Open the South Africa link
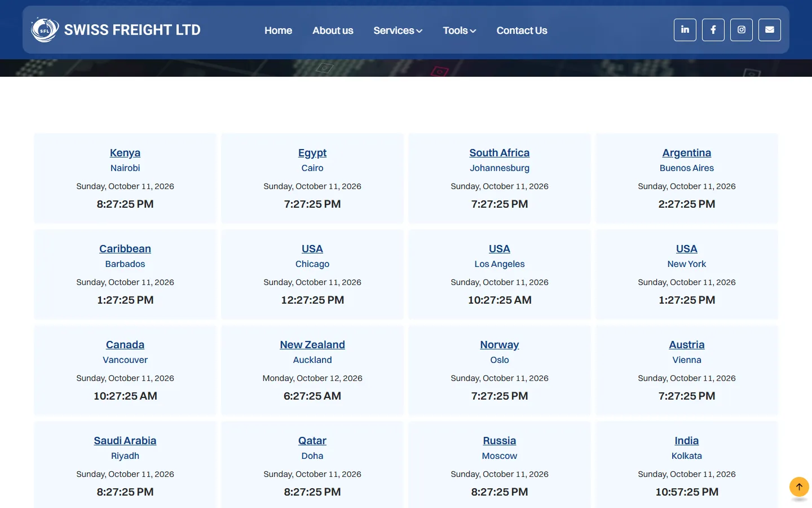This screenshot has width=812, height=508. coord(500,153)
